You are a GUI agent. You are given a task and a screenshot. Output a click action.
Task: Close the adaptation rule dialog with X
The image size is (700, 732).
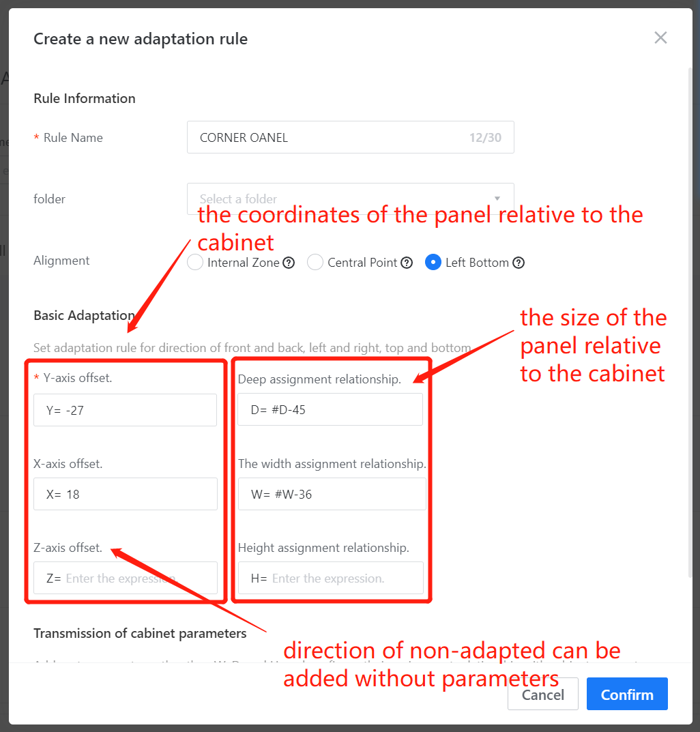pyautogui.click(x=660, y=38)
